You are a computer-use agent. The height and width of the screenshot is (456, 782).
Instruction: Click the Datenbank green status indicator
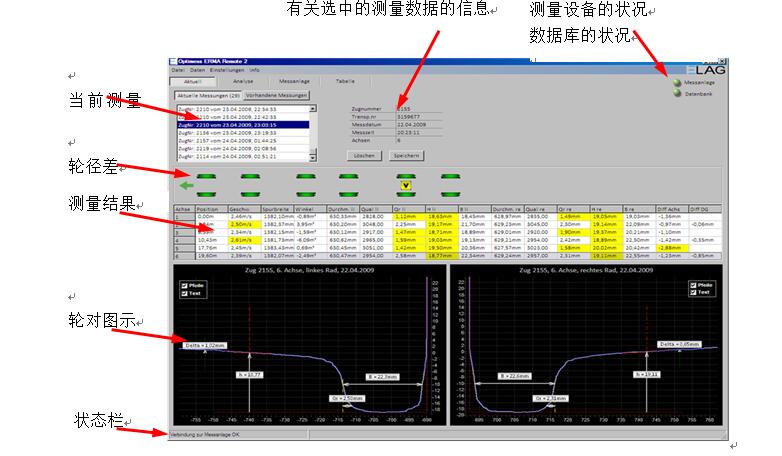point(675,93)
